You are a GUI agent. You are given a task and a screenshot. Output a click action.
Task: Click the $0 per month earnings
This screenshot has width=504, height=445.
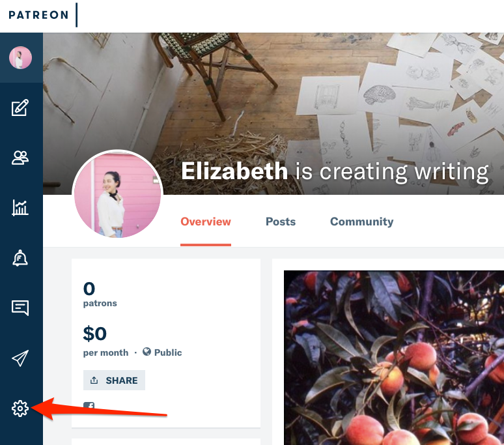[95, 334]
